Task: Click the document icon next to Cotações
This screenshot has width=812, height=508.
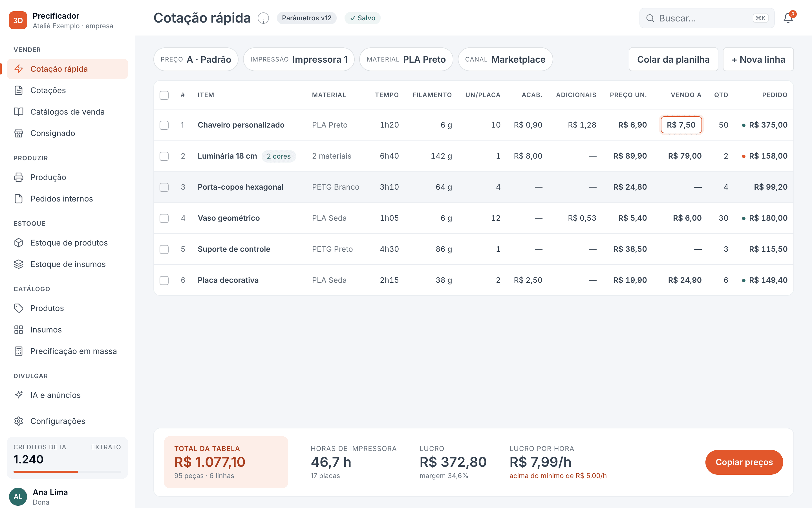Action: click(x=19, y=90)
